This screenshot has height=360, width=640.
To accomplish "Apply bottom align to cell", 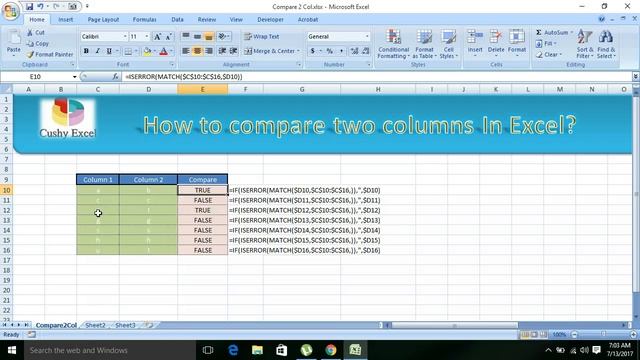I will click(209, 37).
